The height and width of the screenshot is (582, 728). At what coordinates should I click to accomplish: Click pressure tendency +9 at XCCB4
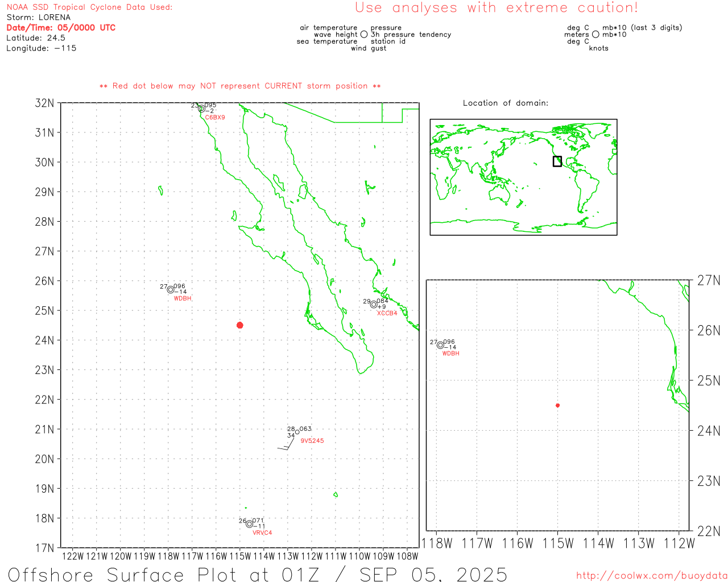coord(382,307)
